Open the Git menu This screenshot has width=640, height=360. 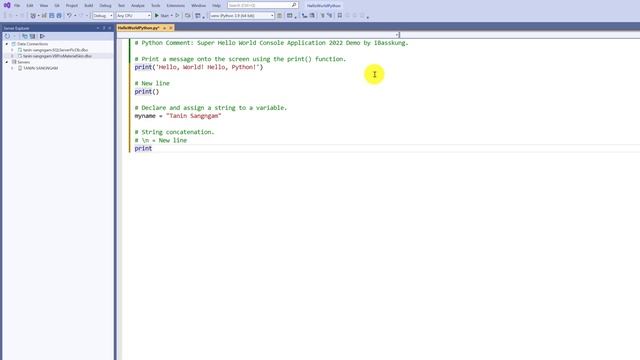tap(57, 6)
